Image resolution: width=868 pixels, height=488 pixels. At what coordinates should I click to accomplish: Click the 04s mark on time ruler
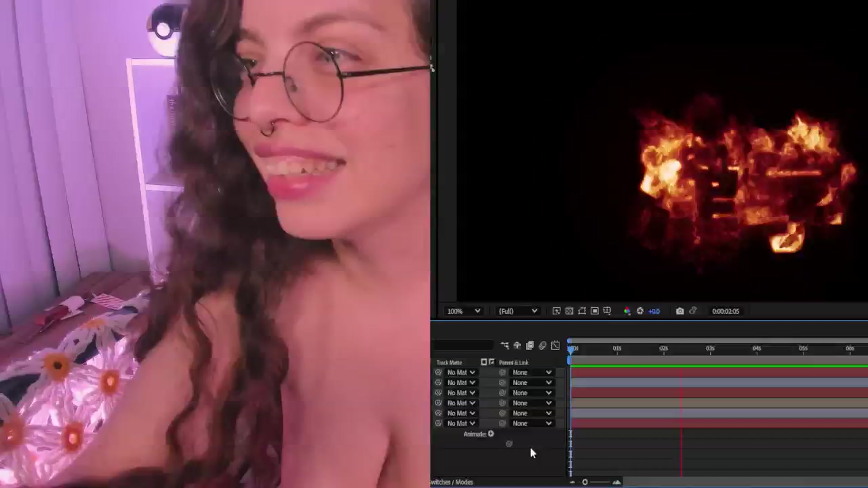pyautogui.click(x=757, y=348)
